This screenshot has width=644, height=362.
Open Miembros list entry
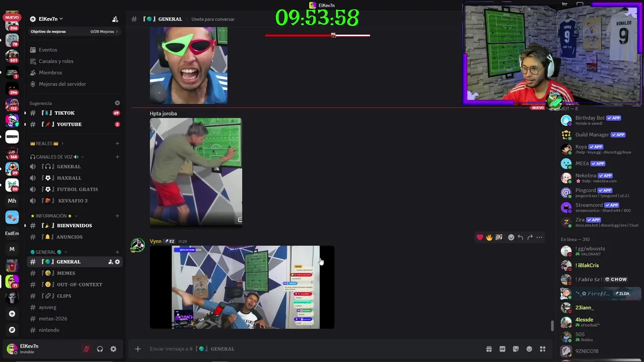(x=50, y=73)
